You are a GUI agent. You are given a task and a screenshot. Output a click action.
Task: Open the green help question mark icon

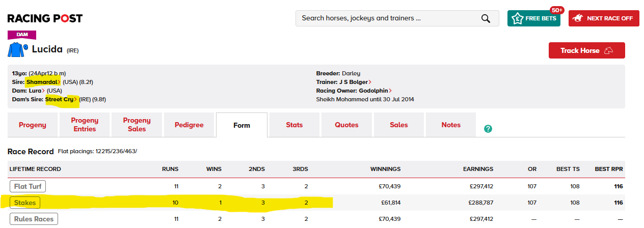[488, 129]
